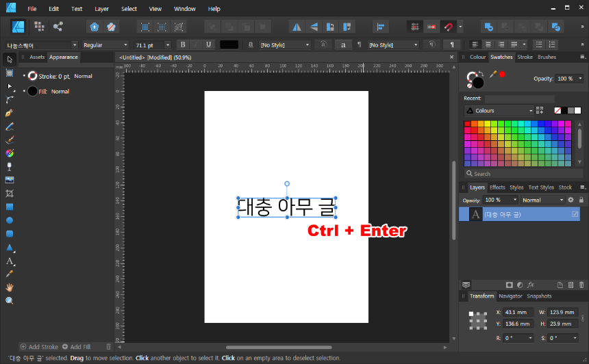This screenshot has height=364, width=589.
Task: Open the Snapshots tab
Action: pos(539,296)
